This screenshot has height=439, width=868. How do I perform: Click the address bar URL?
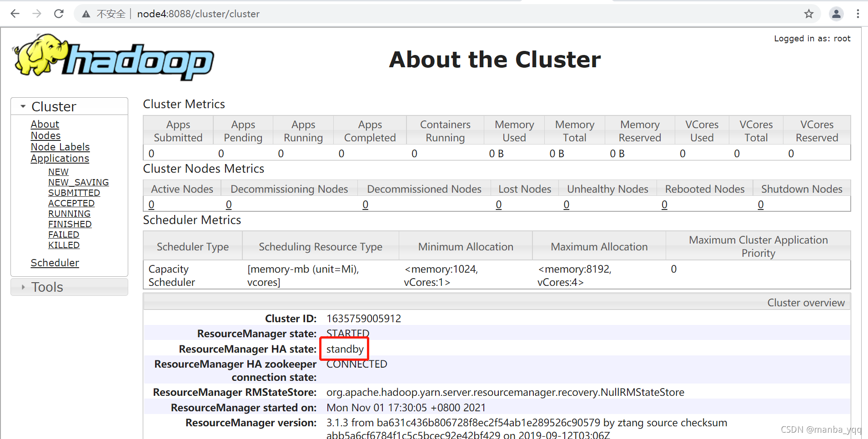[198, 14]
